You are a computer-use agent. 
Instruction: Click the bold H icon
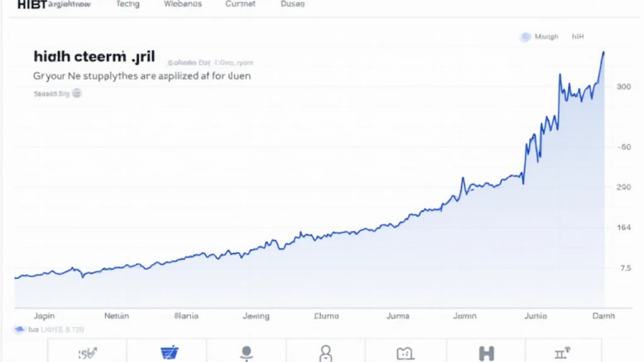point(486,353)
